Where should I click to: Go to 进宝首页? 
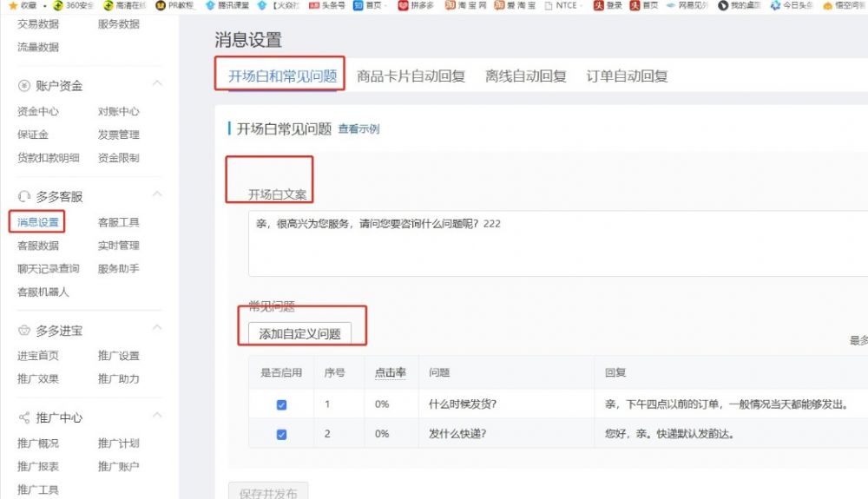click(37, 356)
